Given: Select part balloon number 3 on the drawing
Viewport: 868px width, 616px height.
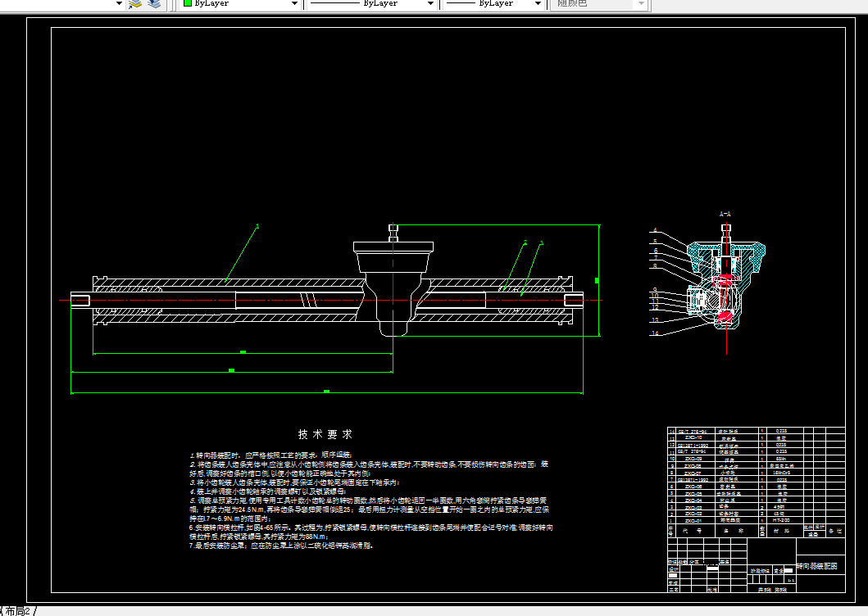Looking at the screenshot, I should 542,243.
